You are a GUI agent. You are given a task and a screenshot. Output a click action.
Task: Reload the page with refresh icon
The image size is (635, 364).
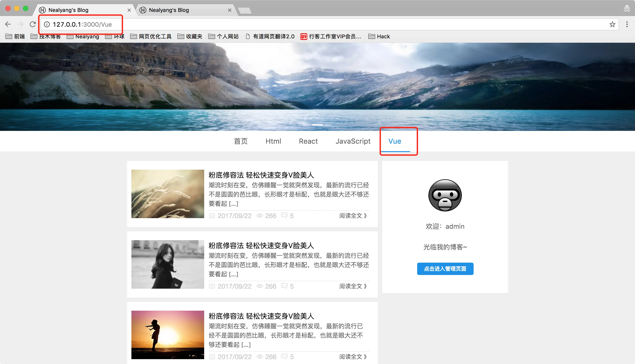(x=33, y=24)
